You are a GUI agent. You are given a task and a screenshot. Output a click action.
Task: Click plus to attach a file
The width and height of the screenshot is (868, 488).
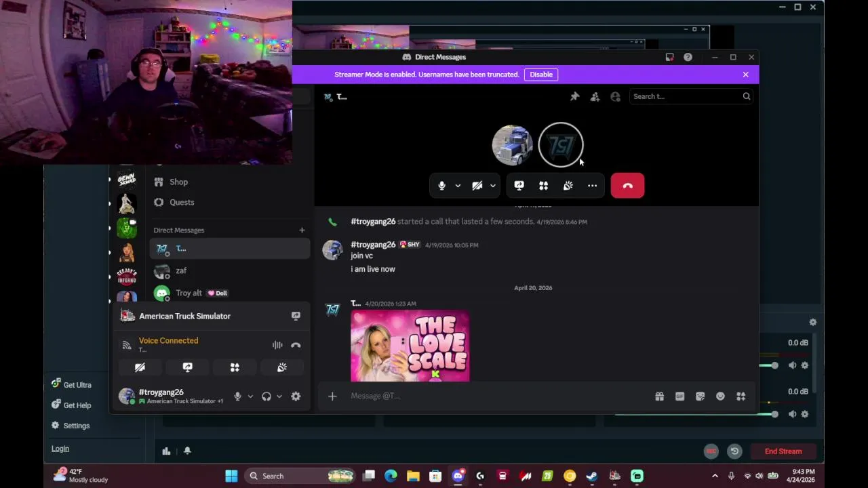[x=332, y=396]
